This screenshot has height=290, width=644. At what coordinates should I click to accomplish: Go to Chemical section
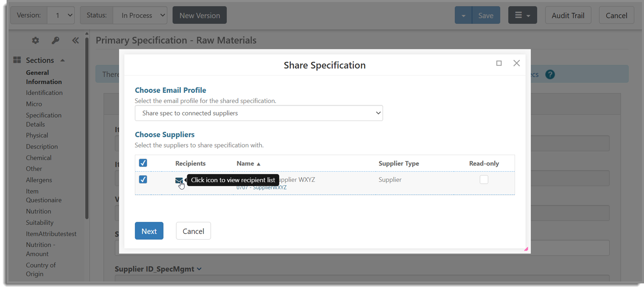click(x=39, y=158)
